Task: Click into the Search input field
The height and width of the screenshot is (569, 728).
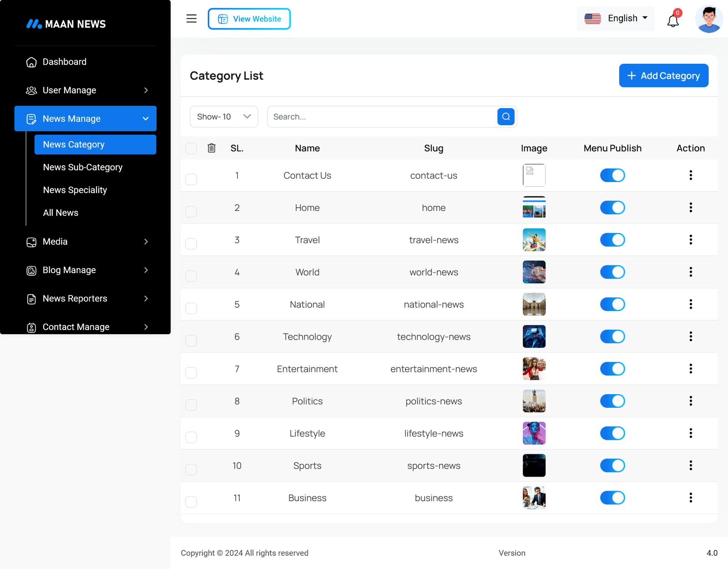Action: 382,117
